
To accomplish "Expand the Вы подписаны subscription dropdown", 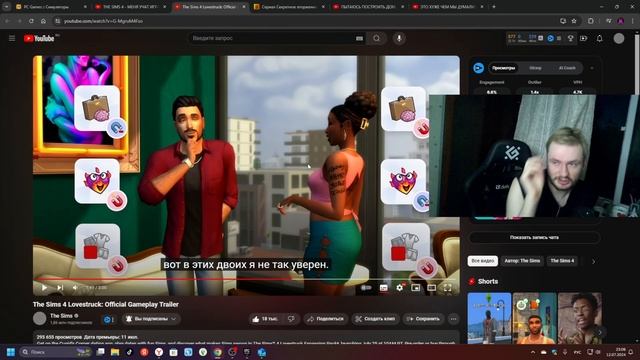I will [151, 319].
